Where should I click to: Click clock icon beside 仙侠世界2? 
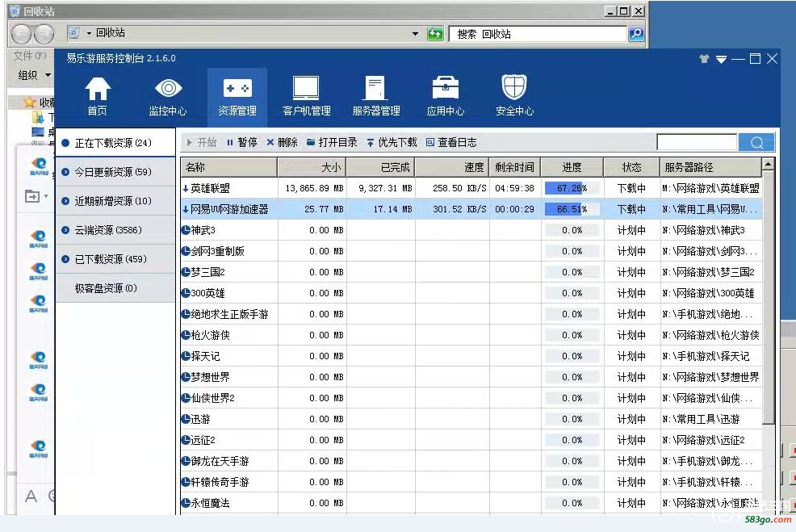point(186,398)
